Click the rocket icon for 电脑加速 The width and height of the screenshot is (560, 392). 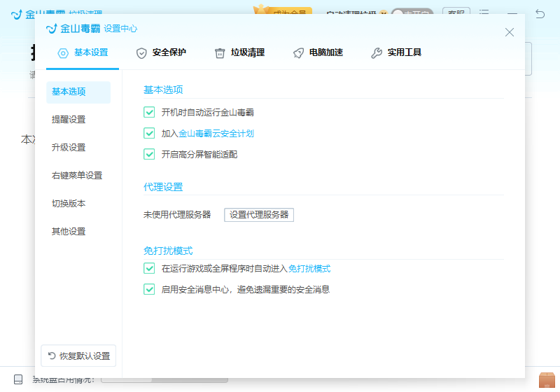(x=298, y=53)
